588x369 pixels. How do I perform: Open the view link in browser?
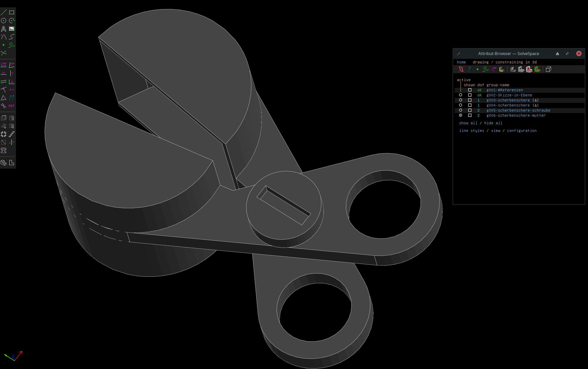click(496, 131)
